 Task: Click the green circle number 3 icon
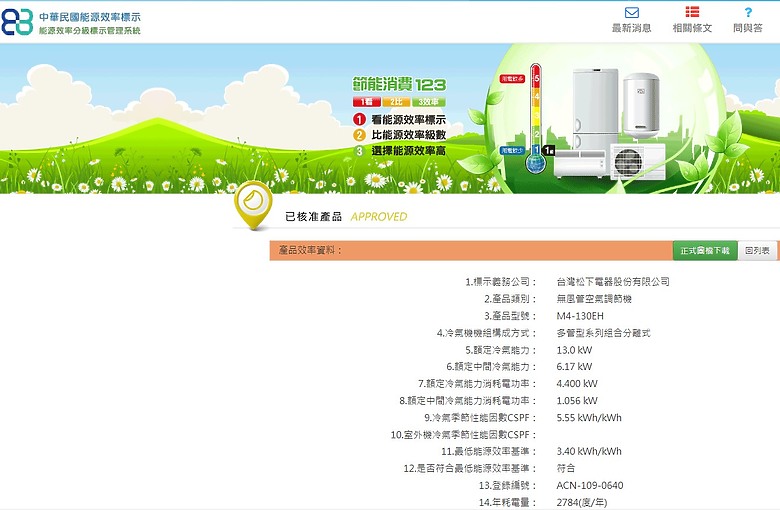pyautogui.click(x=359, y=151)
